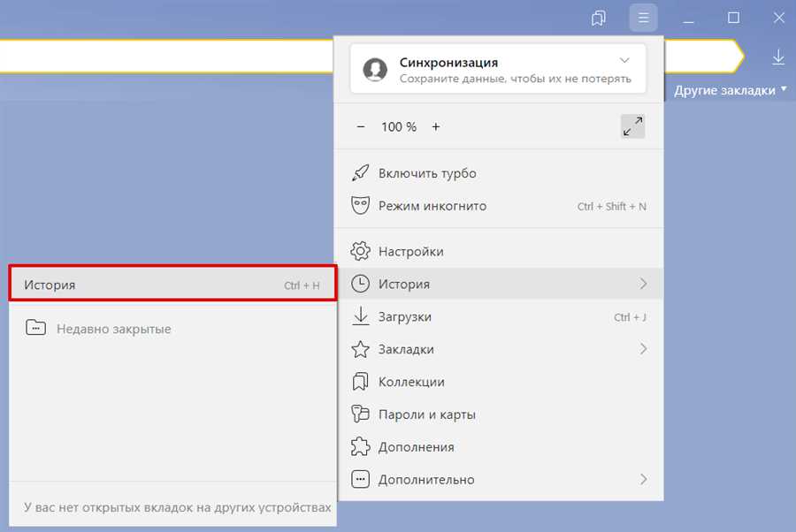796x532 pixels.
Task: Open Другие закладки dropdown
Action: [730, 90]
